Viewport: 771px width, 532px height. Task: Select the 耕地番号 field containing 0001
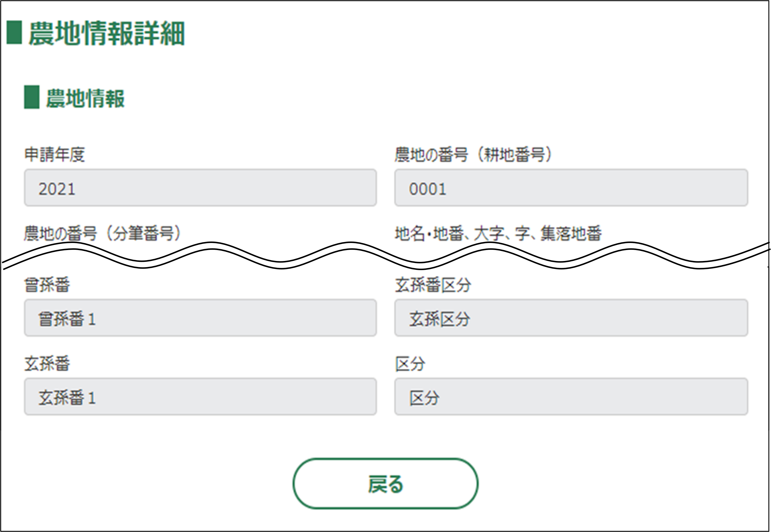coord(571,188)
